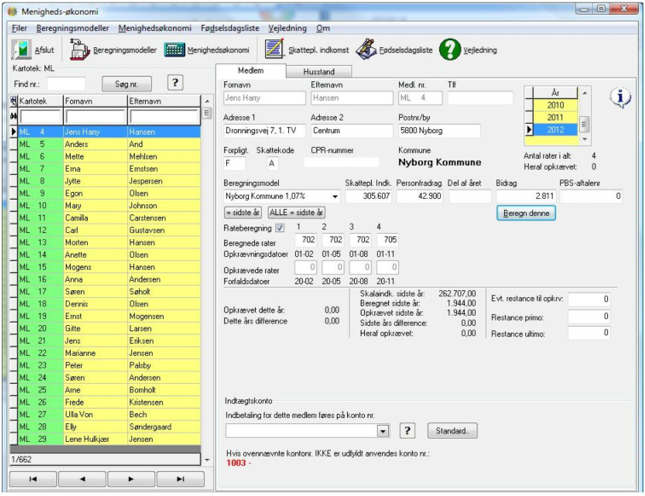Open the Fødselsdagsliste menu
This screenshot has width=645, height=496.
click(x=230, y=28)
